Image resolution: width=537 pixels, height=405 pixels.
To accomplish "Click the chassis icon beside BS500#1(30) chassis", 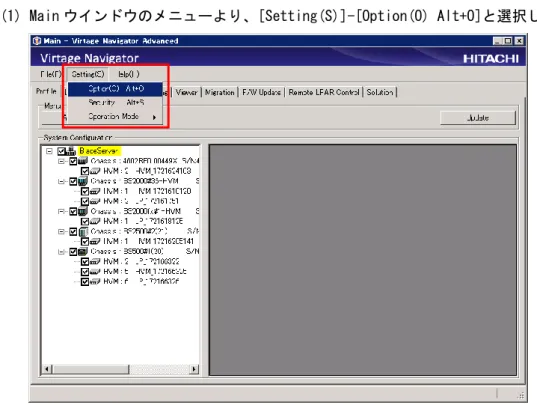I will coord(83,252).
